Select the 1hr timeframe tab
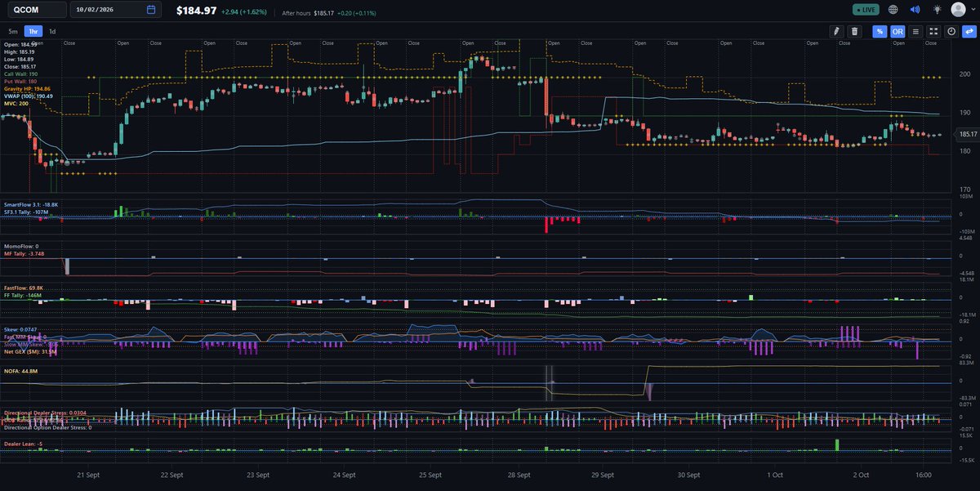The image size is (980, 491). (x=33, y=31)
